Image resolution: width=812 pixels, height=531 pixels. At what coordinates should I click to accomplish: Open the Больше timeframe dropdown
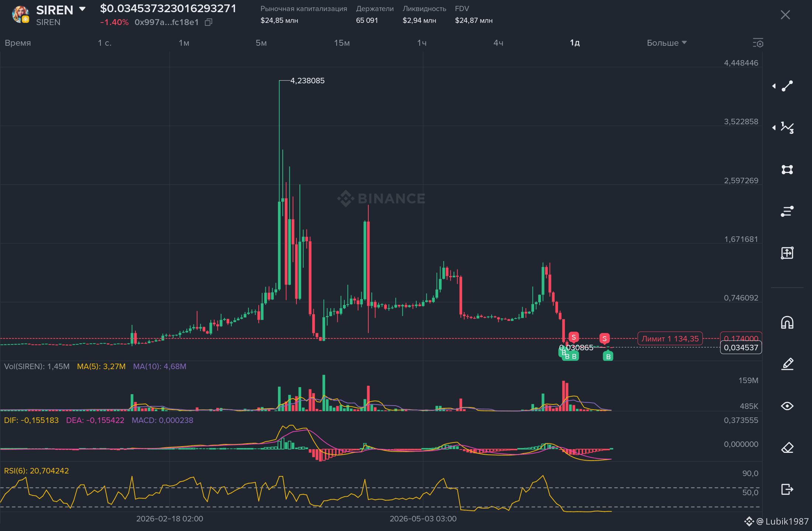point(667,43)
